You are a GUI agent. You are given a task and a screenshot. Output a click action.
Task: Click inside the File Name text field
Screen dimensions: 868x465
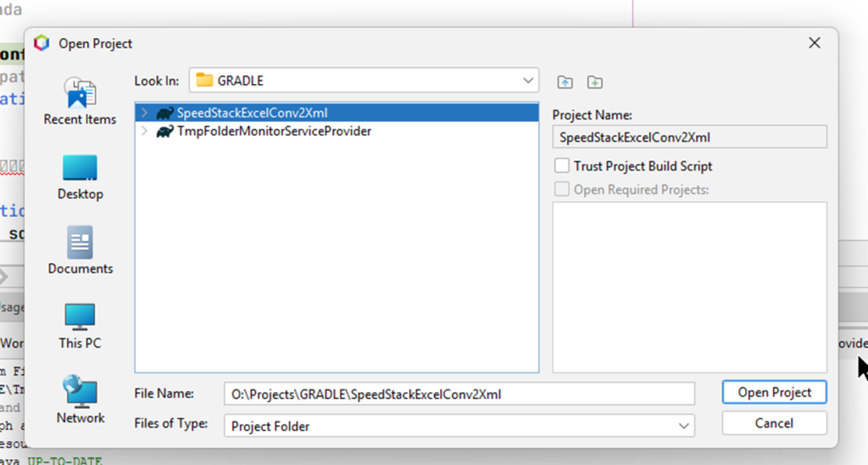pos(459,394)
